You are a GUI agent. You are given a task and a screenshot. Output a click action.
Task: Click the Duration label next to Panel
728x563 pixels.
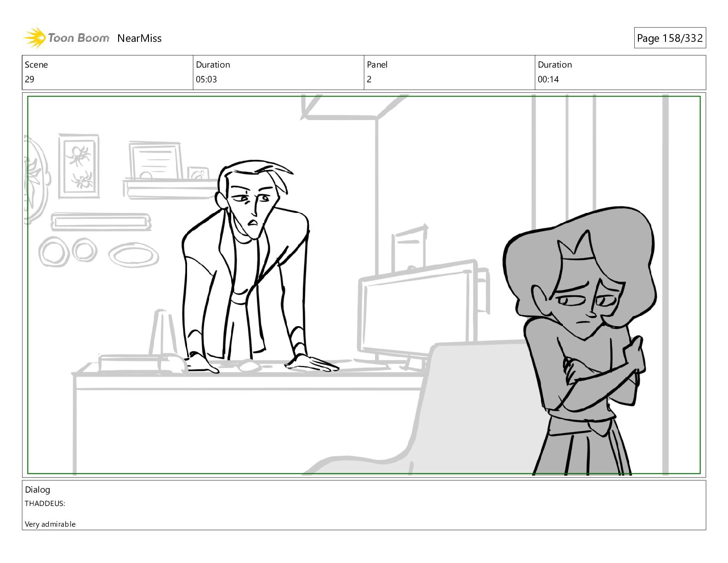[x=555, y=64]
